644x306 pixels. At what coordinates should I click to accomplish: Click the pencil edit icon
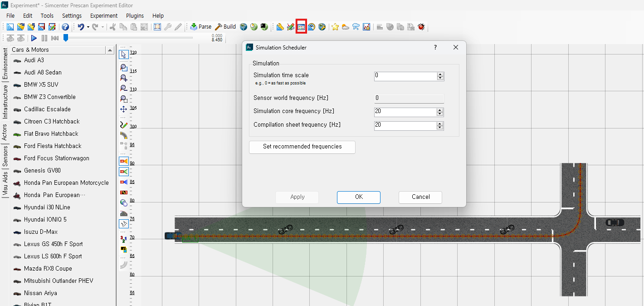[178, 27]
